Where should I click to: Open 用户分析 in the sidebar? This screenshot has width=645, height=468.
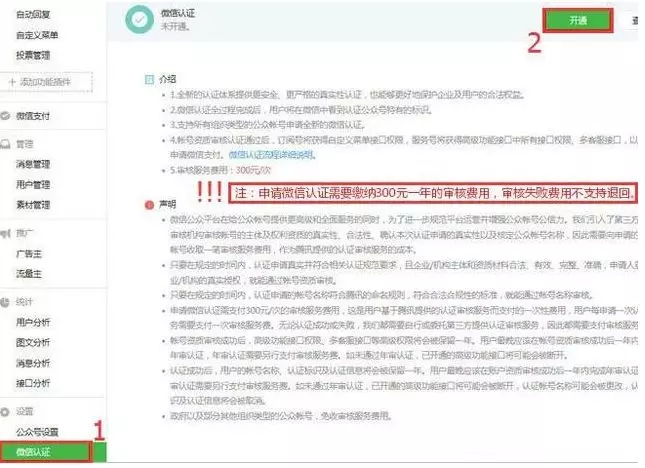33,322
